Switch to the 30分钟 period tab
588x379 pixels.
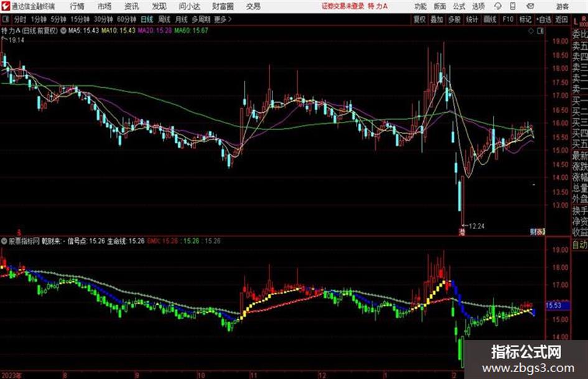[x=103, y=19]
